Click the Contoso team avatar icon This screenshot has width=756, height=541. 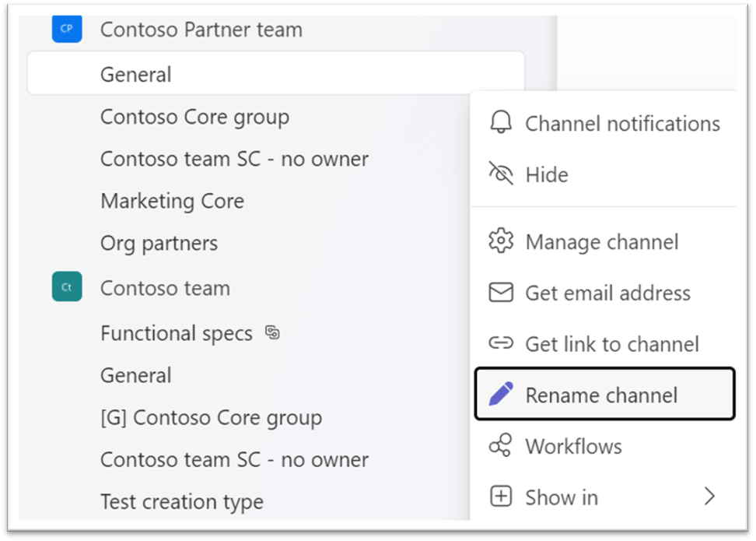click(x=67, y=287)
